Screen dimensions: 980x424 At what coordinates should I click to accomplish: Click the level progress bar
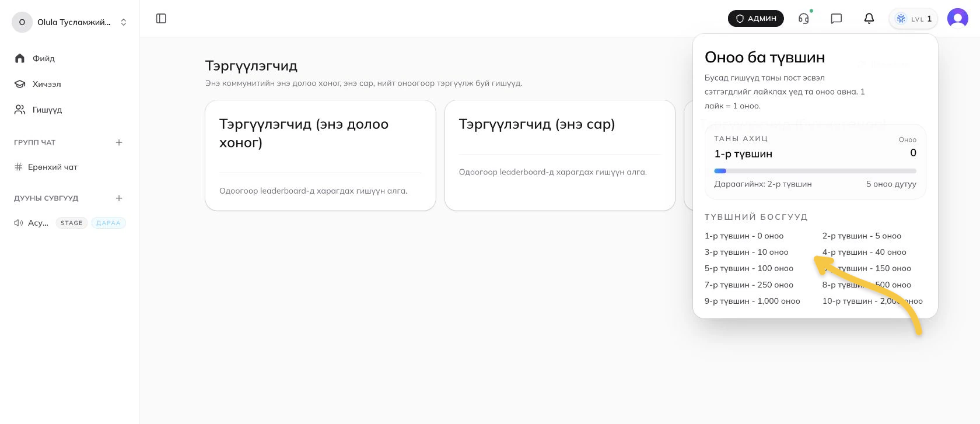click(x=815, y=171)
